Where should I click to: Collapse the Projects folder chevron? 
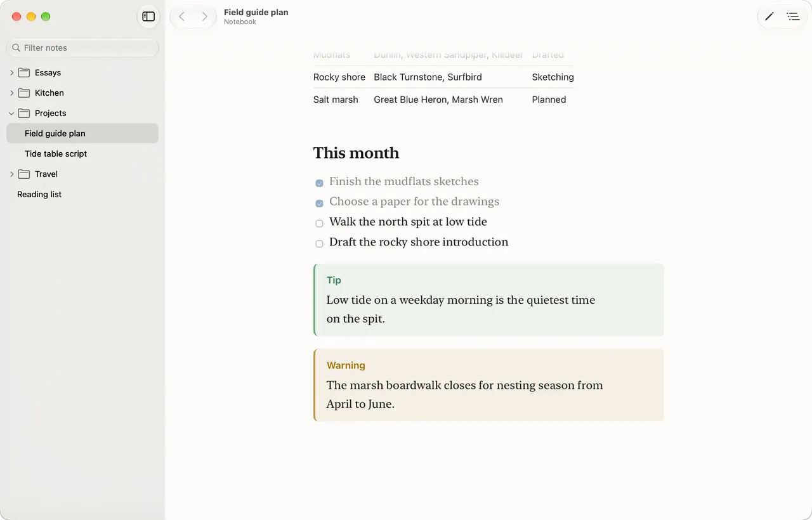11,114
